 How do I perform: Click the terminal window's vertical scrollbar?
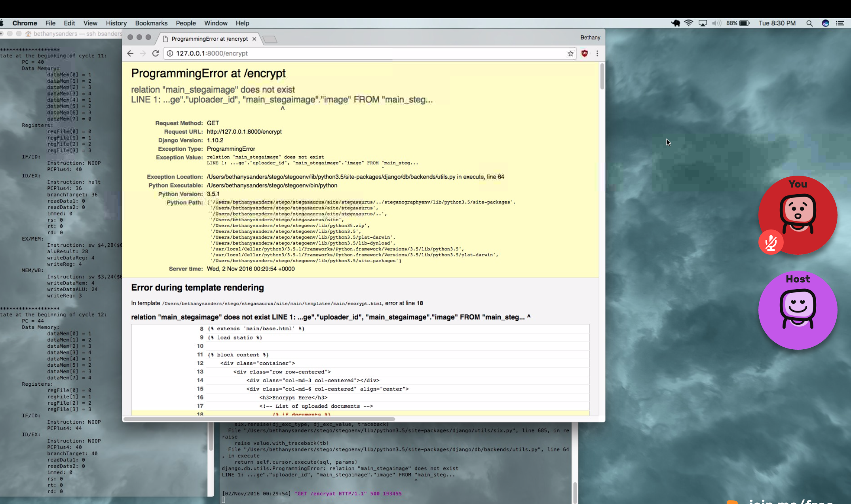coord(575,492)
